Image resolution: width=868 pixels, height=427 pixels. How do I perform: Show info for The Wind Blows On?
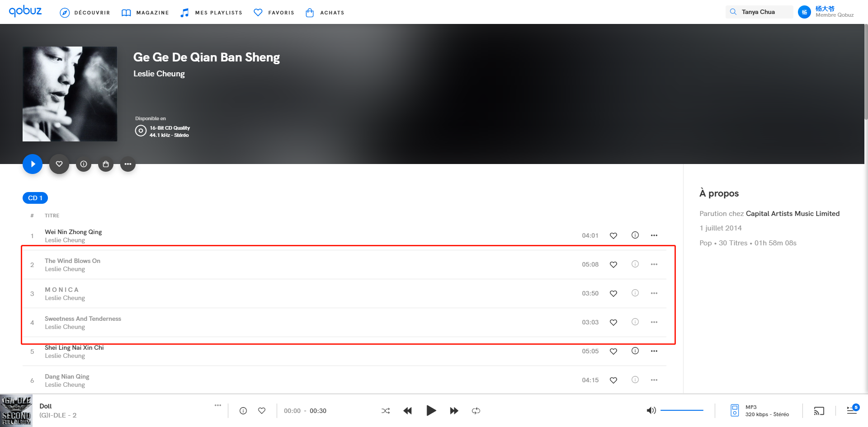click(635, 264)
